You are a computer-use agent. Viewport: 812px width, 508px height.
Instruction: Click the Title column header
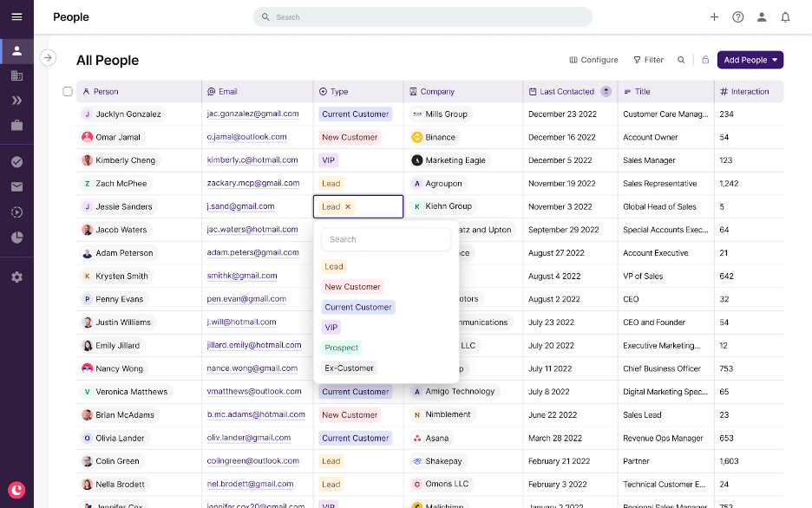(x=665, y=92)
